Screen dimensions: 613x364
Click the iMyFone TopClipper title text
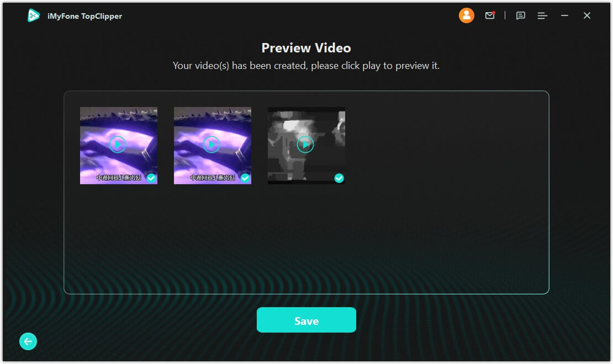coord(85,16)
